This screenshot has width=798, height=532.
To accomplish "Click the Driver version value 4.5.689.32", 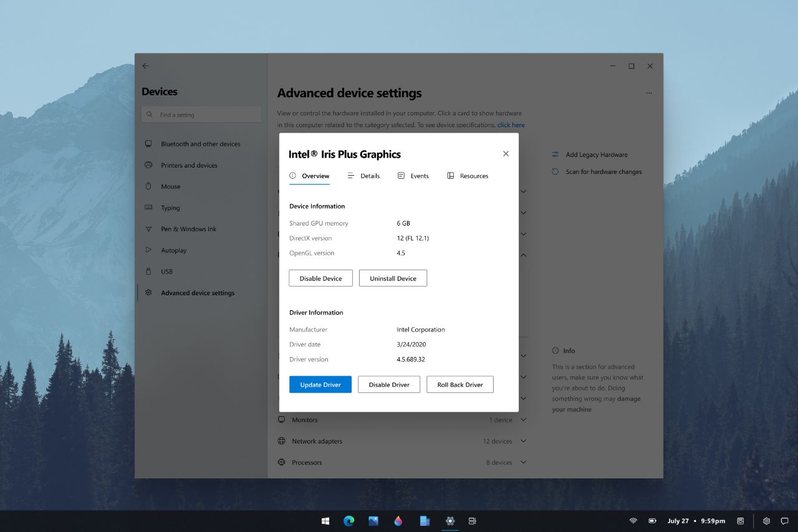I will [411, 359].
